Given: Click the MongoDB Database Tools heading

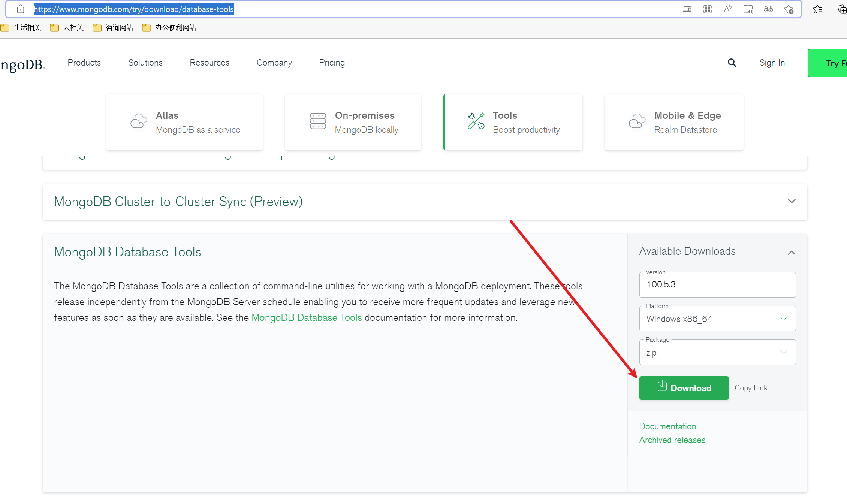Looking at the screenshot, I should [x=127, y=252].
